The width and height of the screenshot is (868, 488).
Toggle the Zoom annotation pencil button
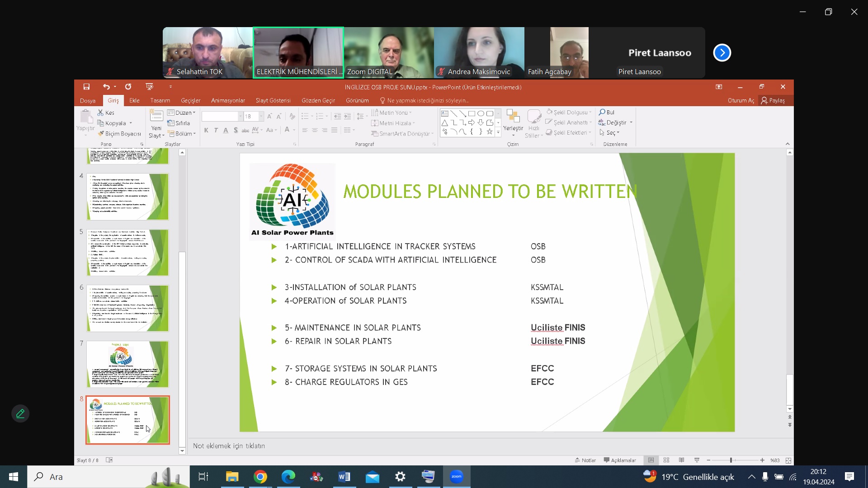point(20,413)
